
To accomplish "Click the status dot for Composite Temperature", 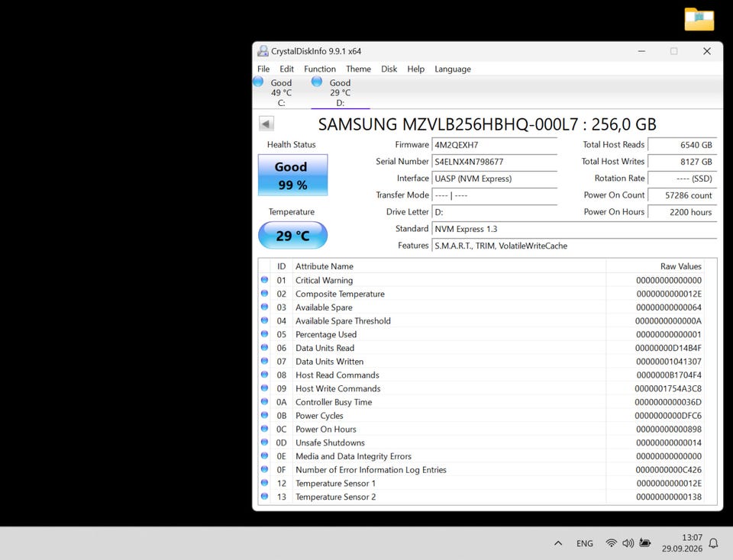I will pos(265,293).
